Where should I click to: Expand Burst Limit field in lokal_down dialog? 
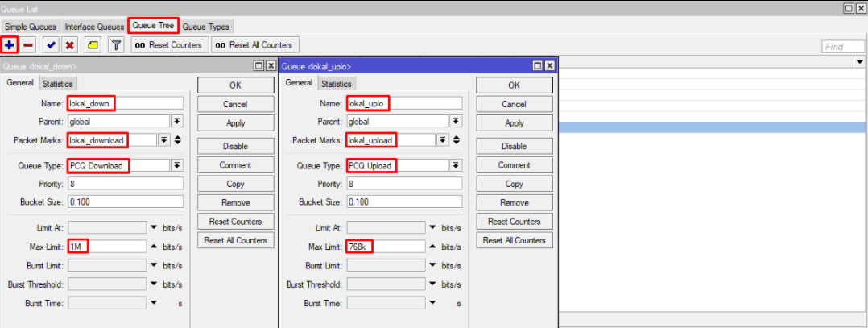[x=154, y=265]
